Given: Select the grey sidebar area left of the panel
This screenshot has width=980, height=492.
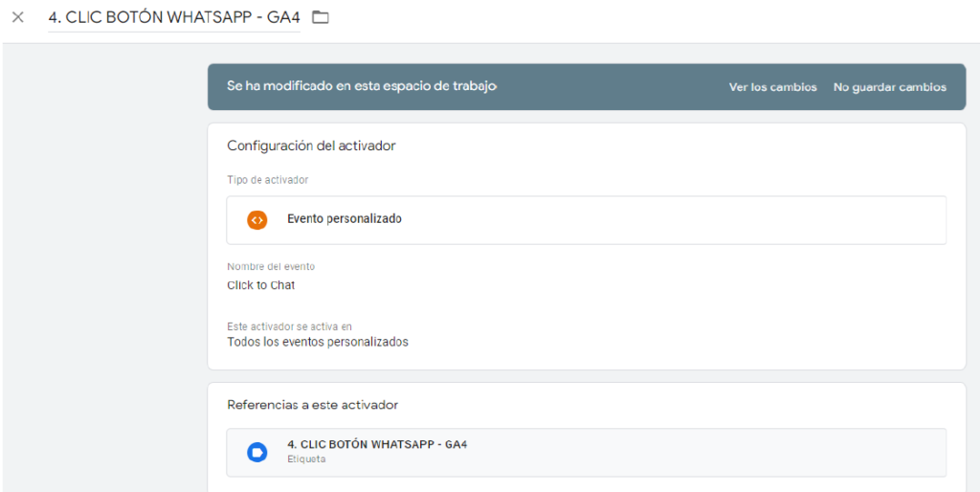Looking at the screenshot, I should tap(104, 268).
